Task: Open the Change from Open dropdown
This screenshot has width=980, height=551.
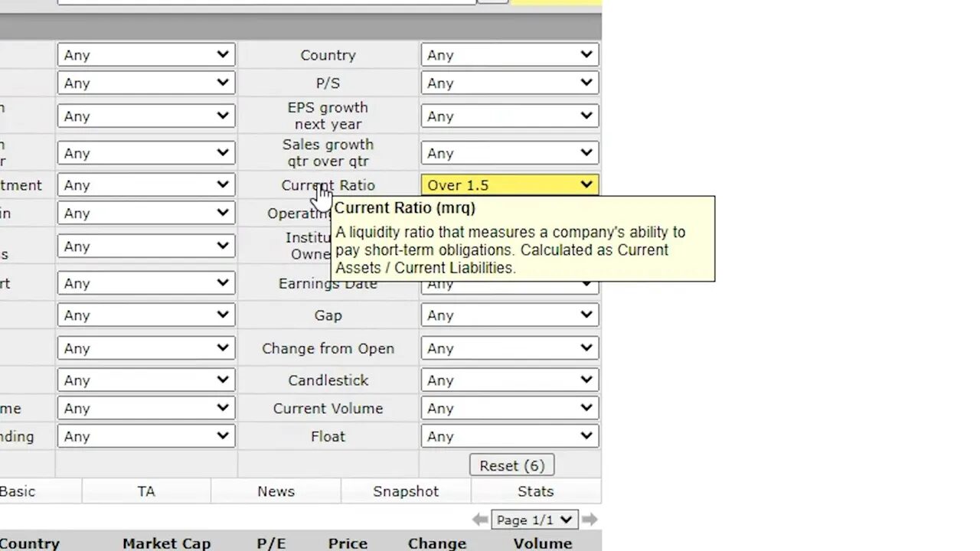Action: [x=509, y=348]
